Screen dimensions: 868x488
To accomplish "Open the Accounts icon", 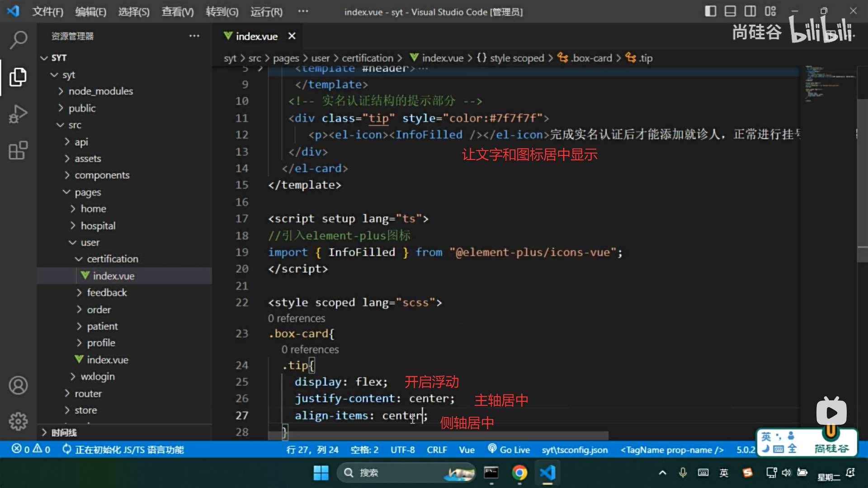I will 18,385.
